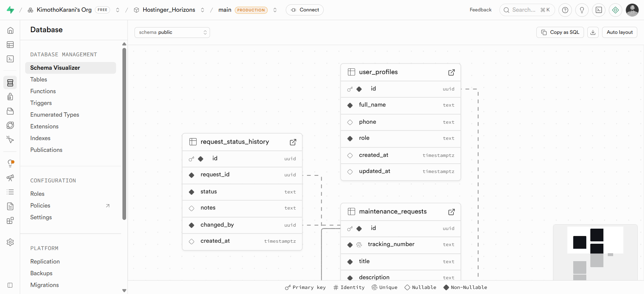The image size is (644, 294).
Task: Open Project Overview home icon in sidebar
Action: pyautogui.click(x=10, y=31)
